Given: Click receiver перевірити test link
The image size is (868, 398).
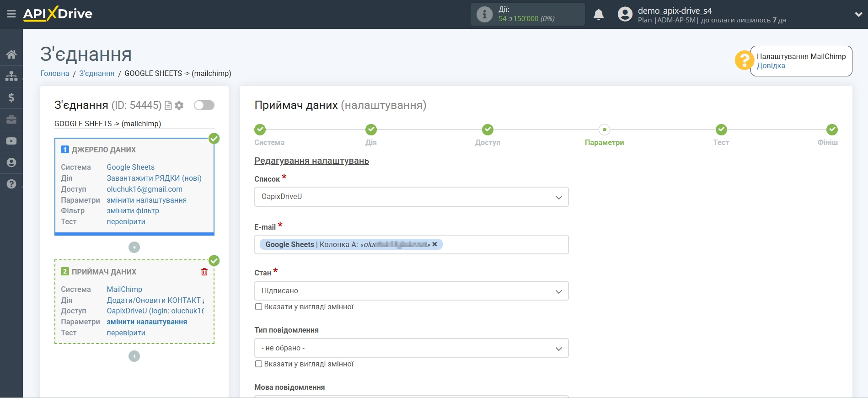Looking at the screenshot, I should click(126, 333).
